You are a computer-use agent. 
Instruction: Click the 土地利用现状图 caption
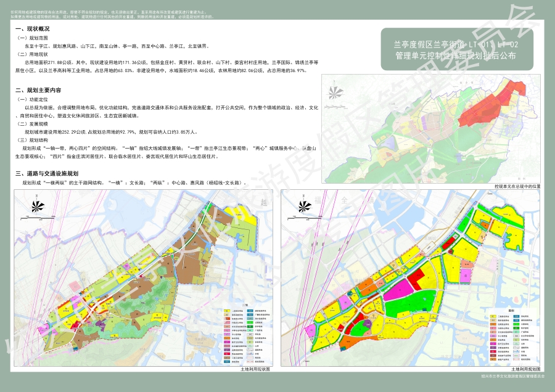252,369
